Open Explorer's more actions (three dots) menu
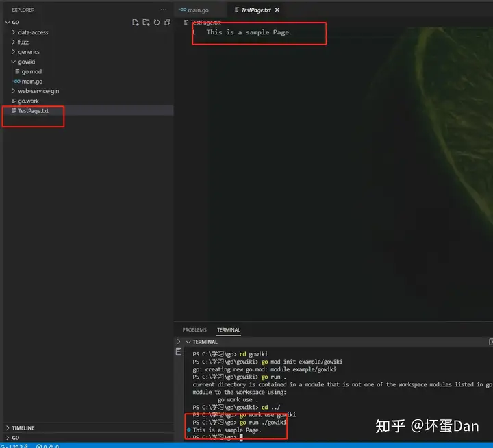 164,10
